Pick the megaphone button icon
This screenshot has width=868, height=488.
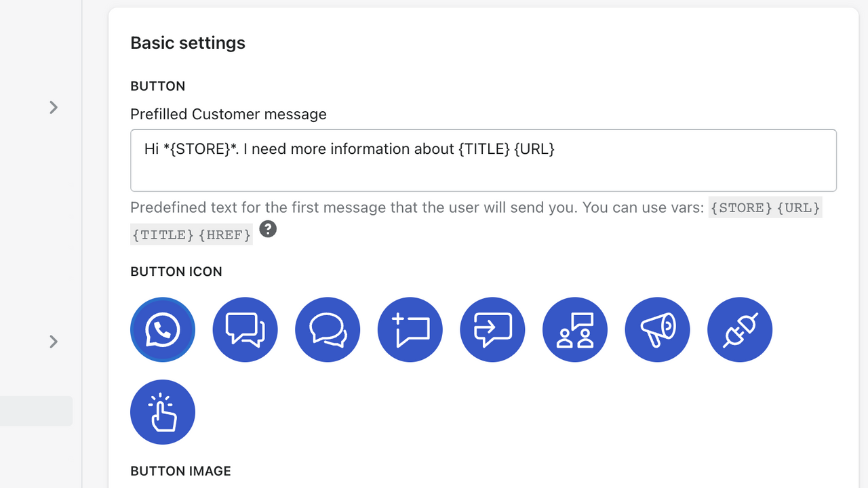(658, 330)
